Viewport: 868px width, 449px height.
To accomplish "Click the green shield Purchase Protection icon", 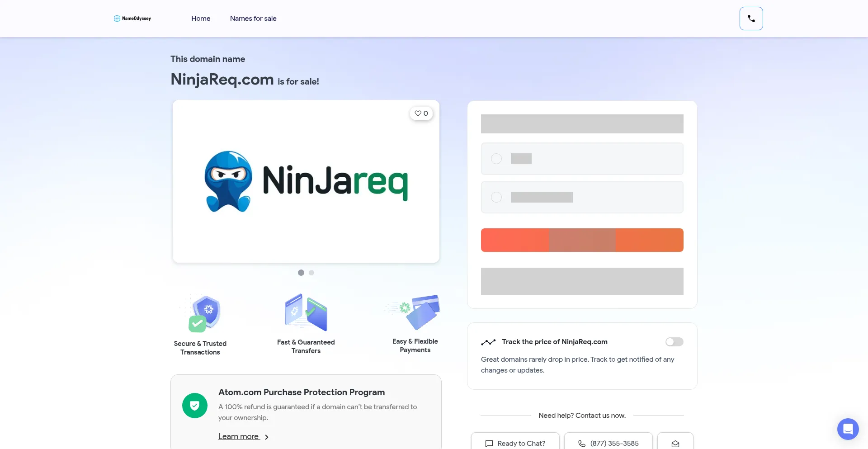I will (x=195, y=406).
